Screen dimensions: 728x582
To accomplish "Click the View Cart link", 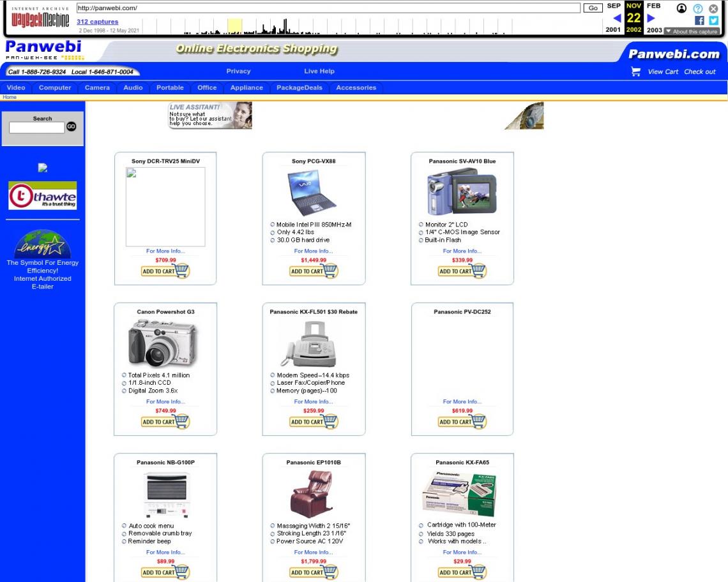I will tap(663, 71).
